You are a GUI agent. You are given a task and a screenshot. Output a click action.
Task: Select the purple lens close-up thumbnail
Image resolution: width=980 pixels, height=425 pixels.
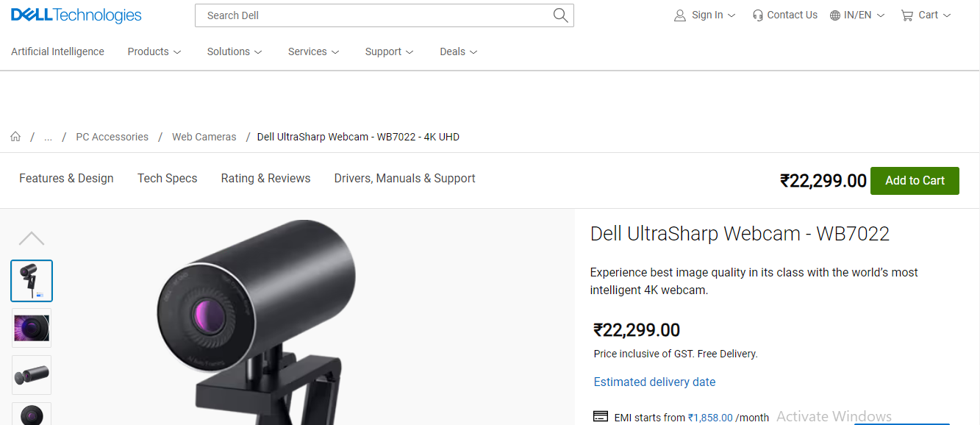coord(32,328)
